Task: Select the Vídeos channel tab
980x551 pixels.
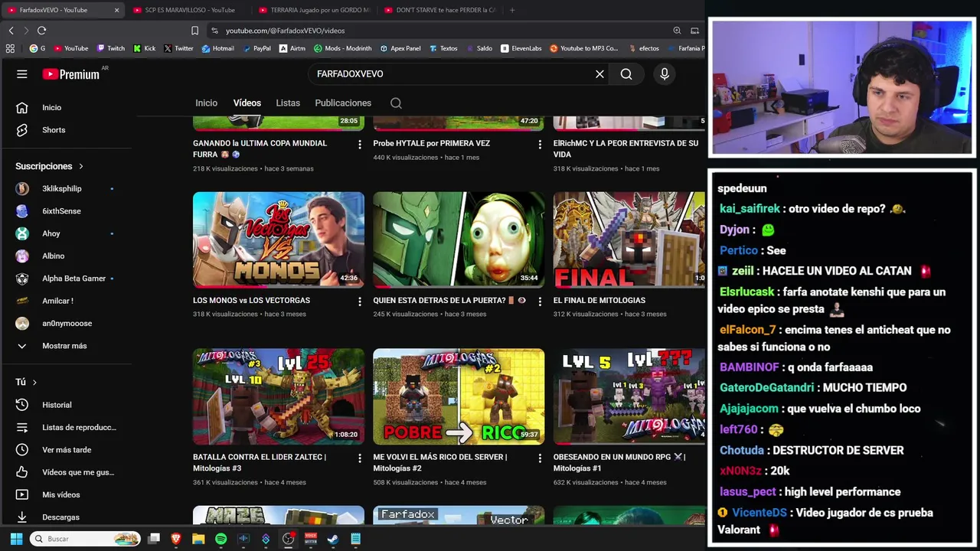Action: (x=247, y=103)
